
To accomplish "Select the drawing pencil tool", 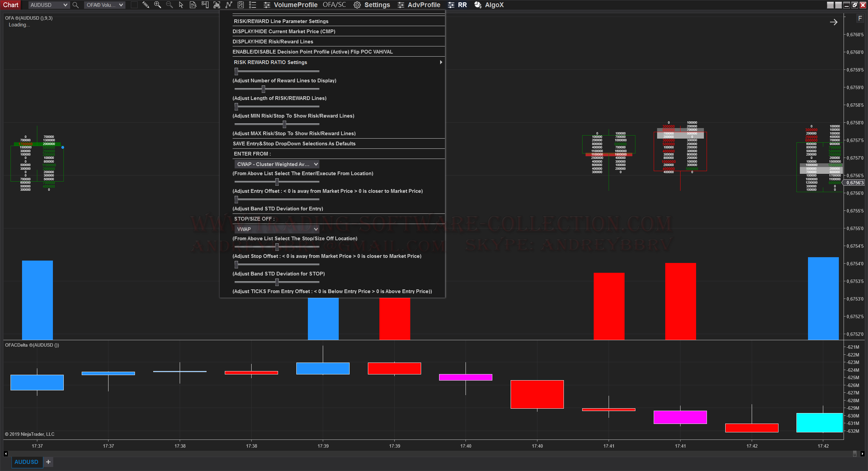I will [146, 5].
